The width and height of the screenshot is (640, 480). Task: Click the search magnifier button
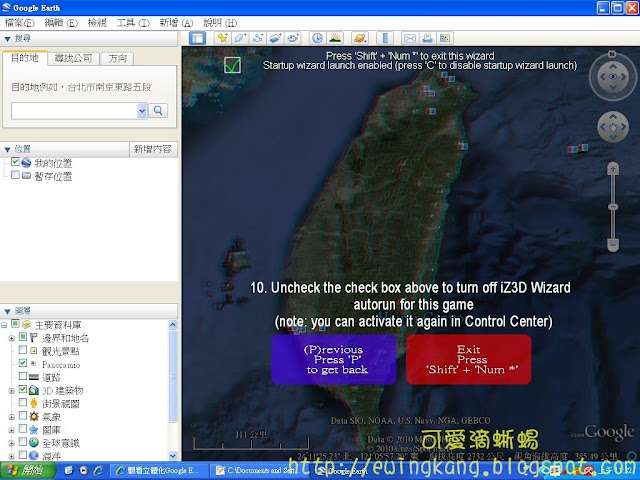(158, 111)
